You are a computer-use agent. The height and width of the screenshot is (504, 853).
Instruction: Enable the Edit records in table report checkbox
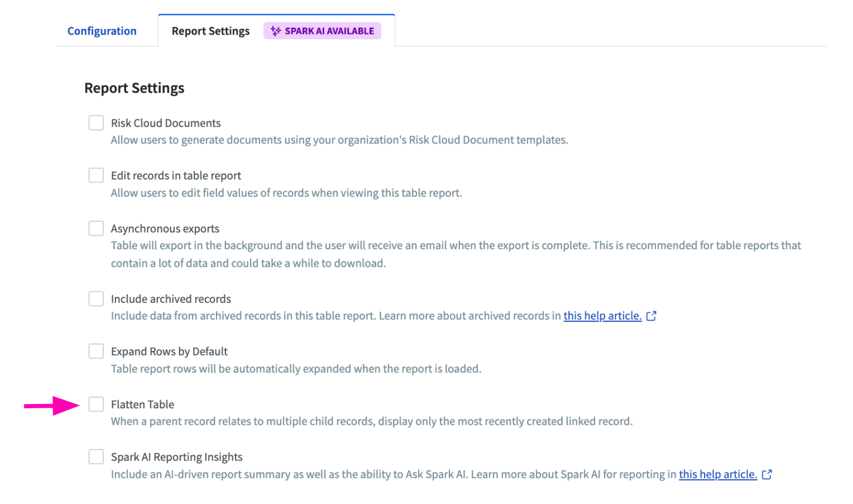96,175
